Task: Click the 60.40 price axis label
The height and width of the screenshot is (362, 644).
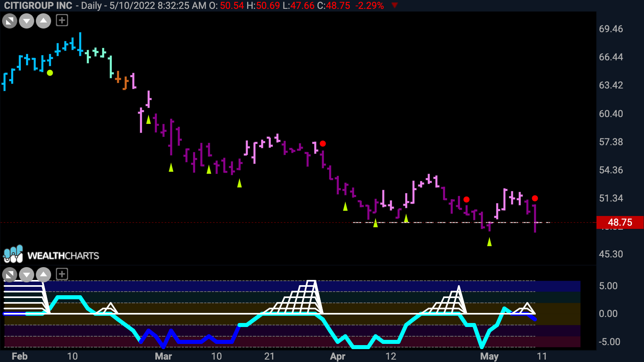Action: (x=611, y=114)
